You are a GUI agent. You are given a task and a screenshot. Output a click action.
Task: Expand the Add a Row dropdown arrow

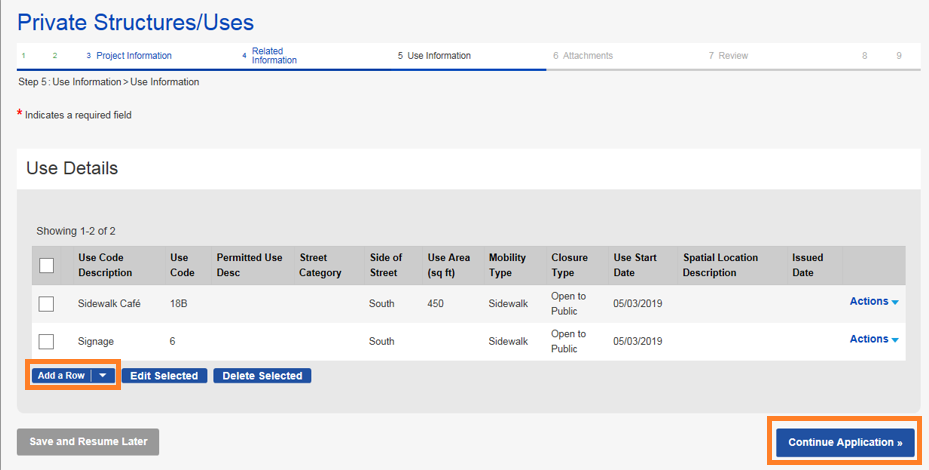[x=103, y=376]
